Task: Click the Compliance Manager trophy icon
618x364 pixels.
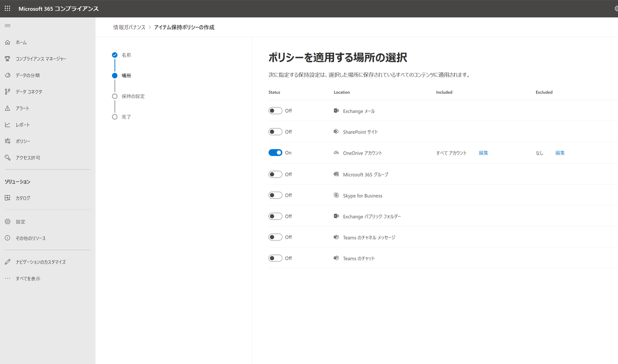Action: coord(7,59)
